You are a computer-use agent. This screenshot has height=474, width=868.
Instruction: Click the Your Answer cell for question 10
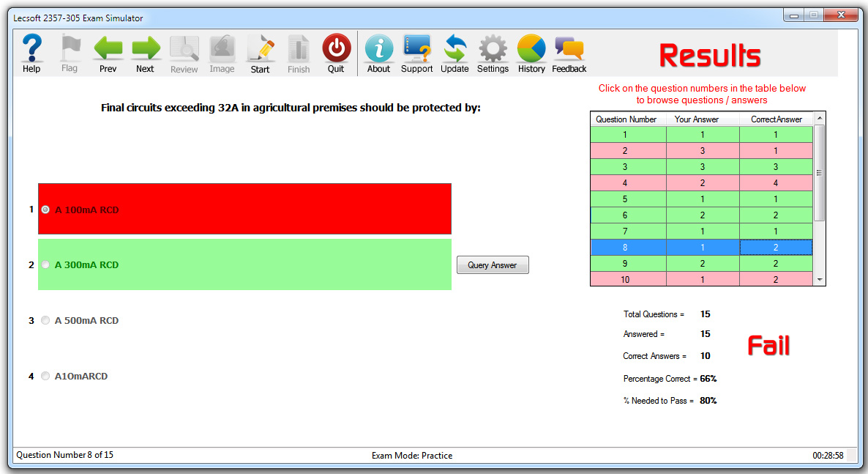(703, 279)
